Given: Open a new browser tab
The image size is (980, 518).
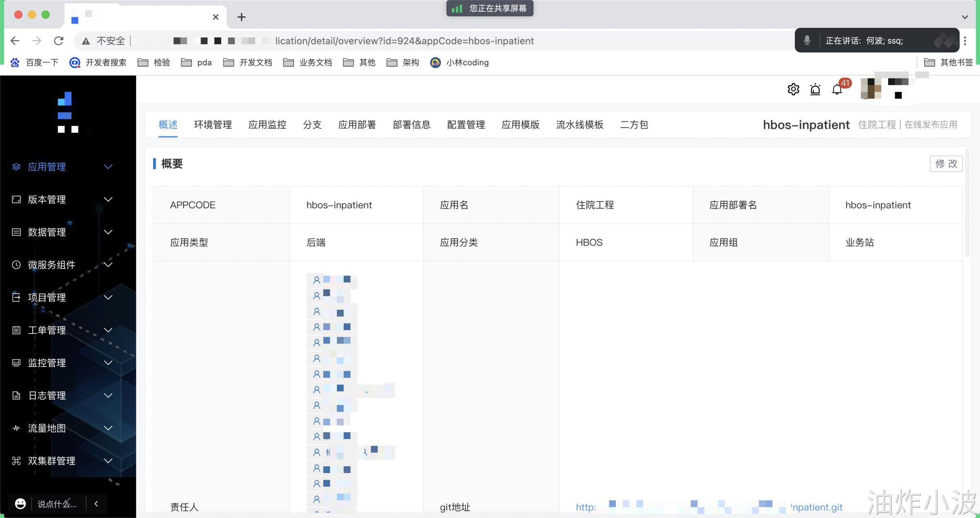Looking at the screenshot, I should point(241,17).
